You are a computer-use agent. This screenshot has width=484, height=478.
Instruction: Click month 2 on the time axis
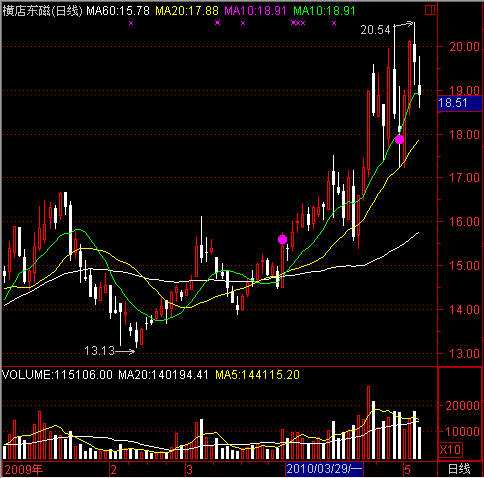(x=114, y=470)
